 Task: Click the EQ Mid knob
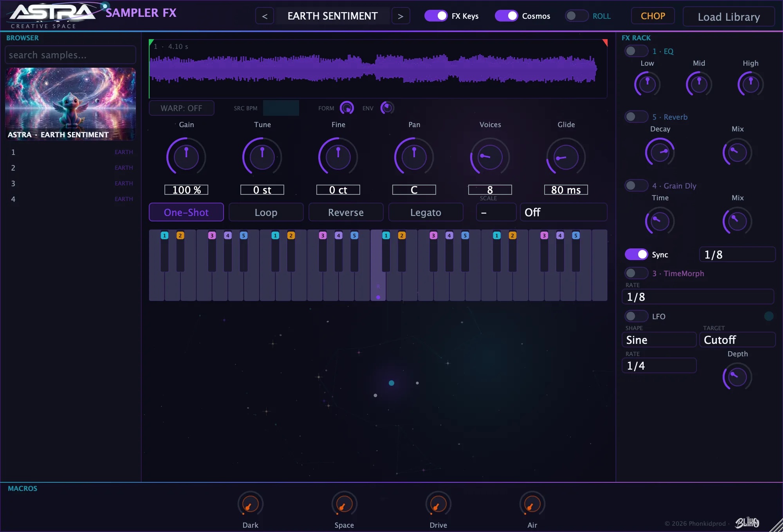tap(699, 84)
